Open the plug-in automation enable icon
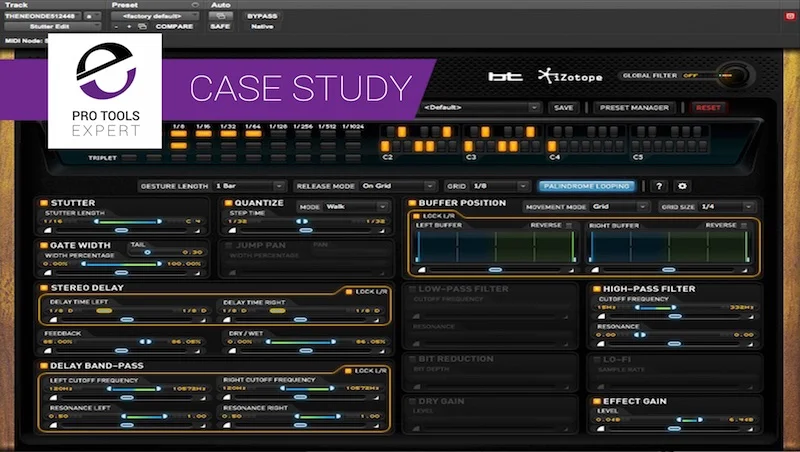 [220, 16]
